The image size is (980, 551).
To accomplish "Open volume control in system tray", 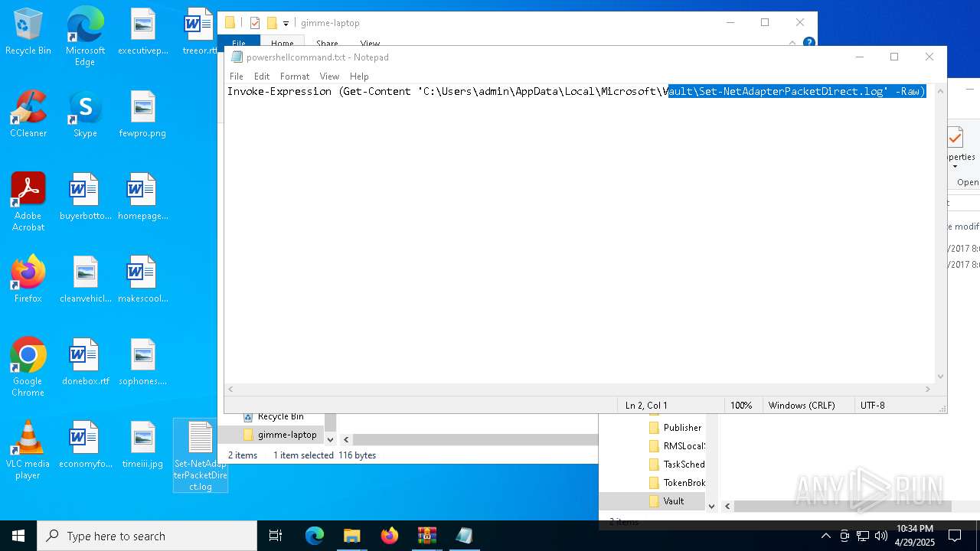I will [x=881, y=536].
